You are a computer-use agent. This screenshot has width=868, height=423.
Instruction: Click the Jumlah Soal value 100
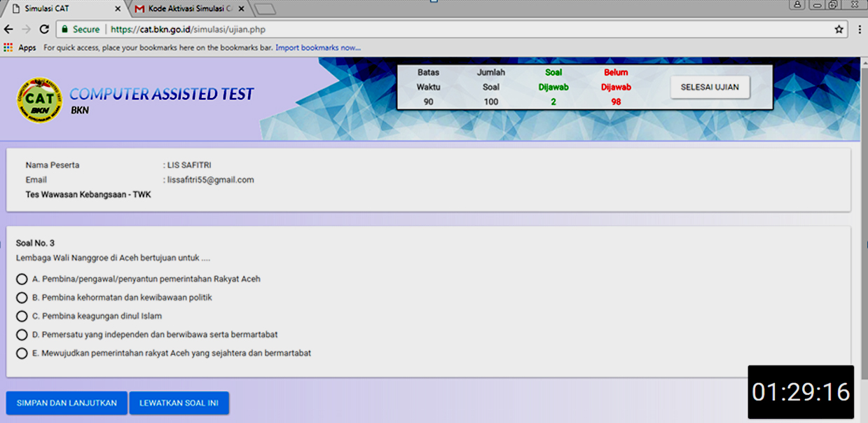click(491, 102)
